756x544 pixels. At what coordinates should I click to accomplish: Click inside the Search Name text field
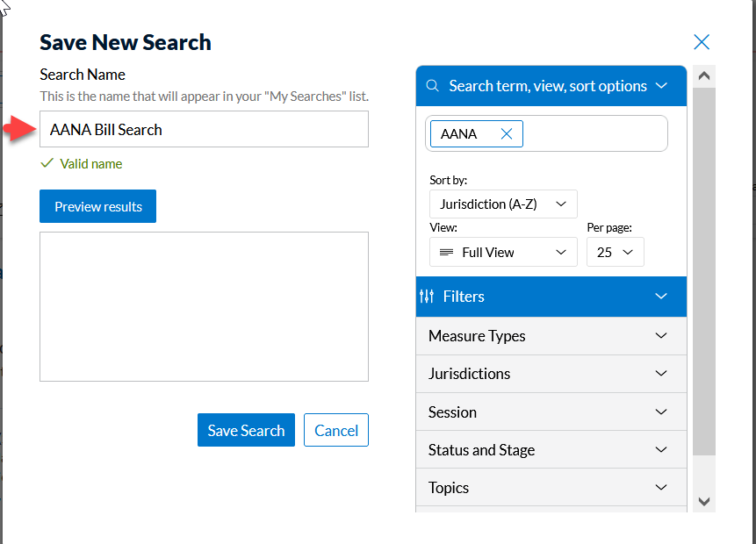coord(204,129)
